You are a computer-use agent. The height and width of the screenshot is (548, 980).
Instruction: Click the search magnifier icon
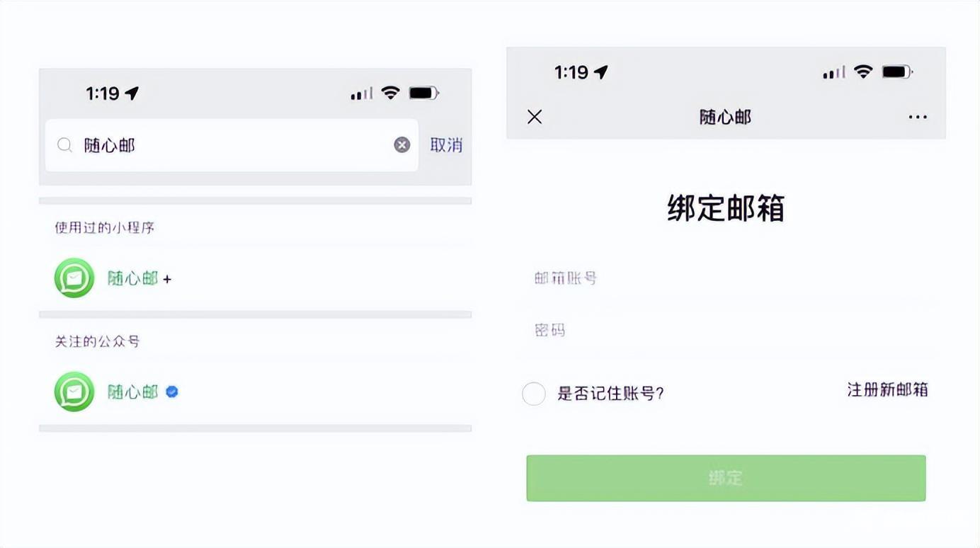(64, 145)
